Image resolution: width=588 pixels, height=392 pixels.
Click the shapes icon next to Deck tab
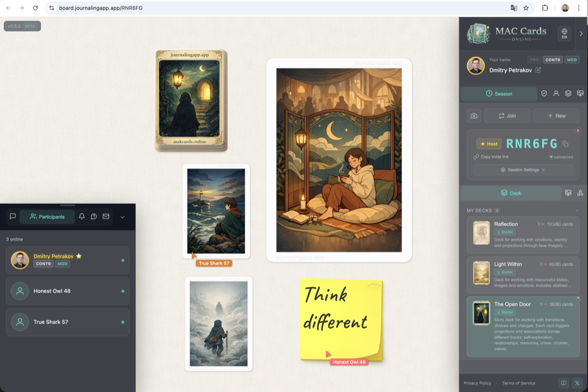580,193
